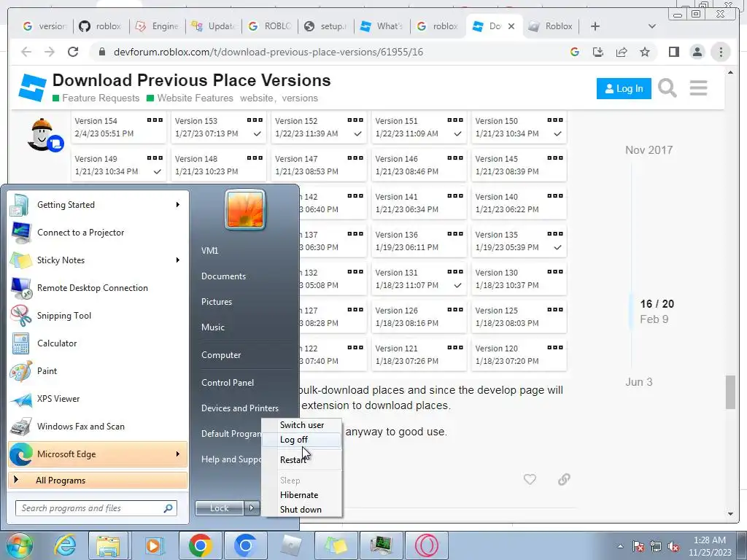This screenshot has width=747, height=560.
Task: Open Windows Fax and Scan
Action: click(98, 426)
